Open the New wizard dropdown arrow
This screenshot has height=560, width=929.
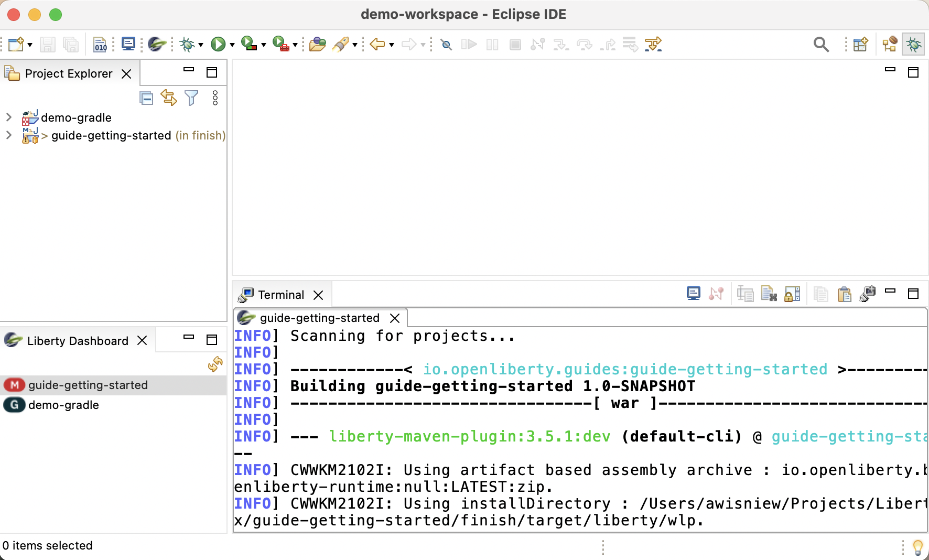30,45
